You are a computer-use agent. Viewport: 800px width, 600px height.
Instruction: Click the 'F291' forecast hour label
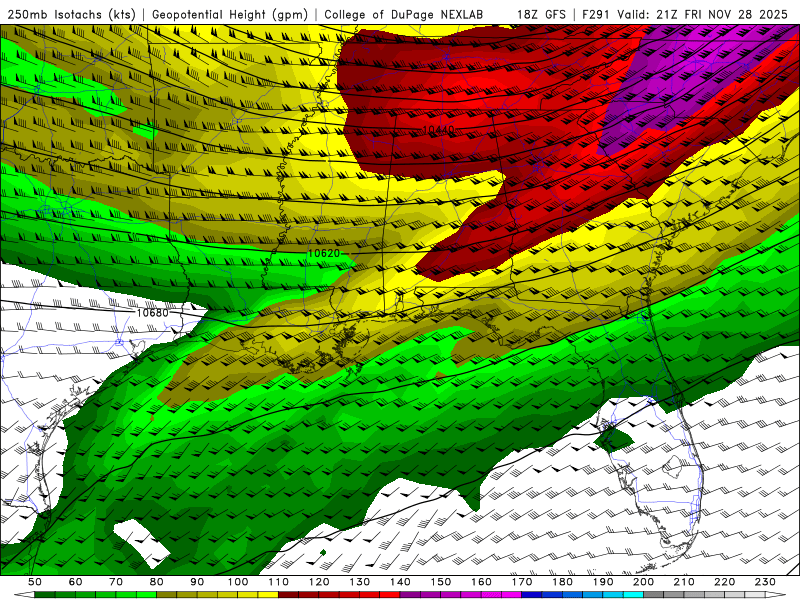596,14
